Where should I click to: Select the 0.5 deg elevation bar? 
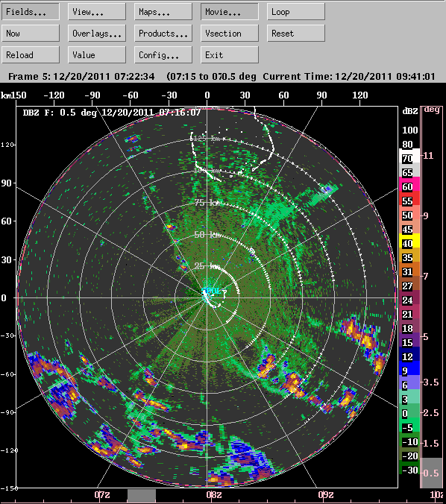[432, 473]
